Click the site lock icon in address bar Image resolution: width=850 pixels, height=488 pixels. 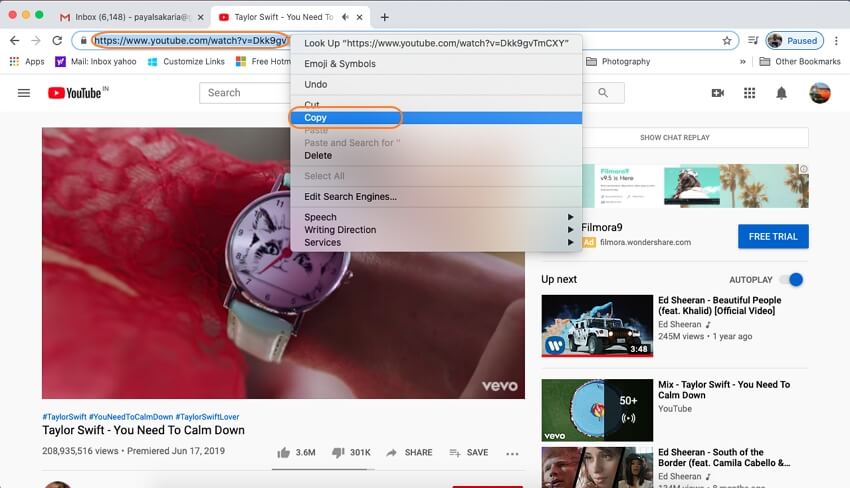point(83,41)
